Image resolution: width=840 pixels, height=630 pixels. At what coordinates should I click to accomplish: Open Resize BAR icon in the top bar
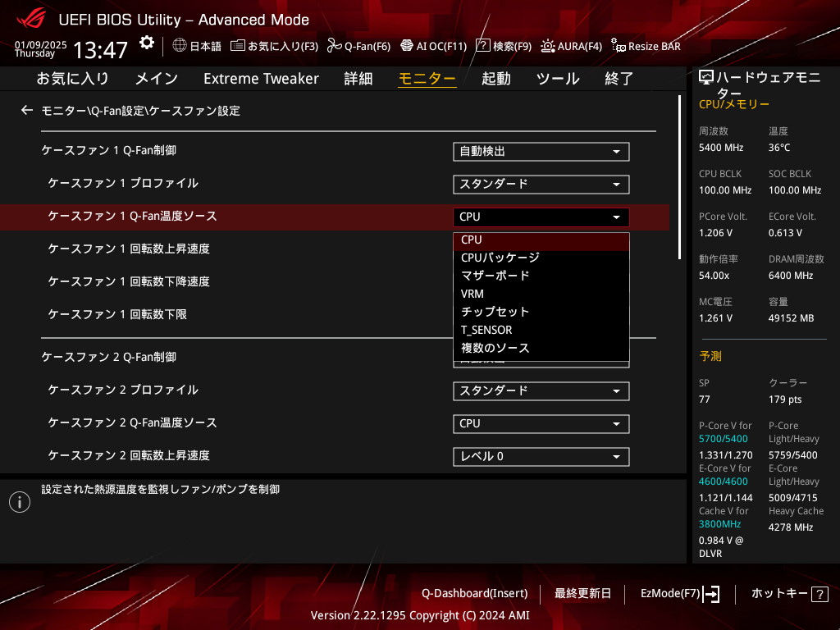618,46
